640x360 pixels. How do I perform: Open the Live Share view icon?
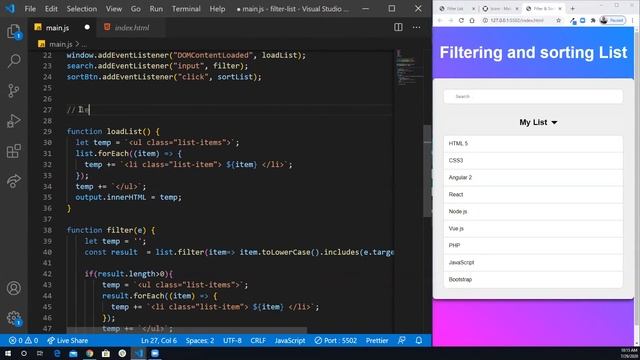pos(13,181)
